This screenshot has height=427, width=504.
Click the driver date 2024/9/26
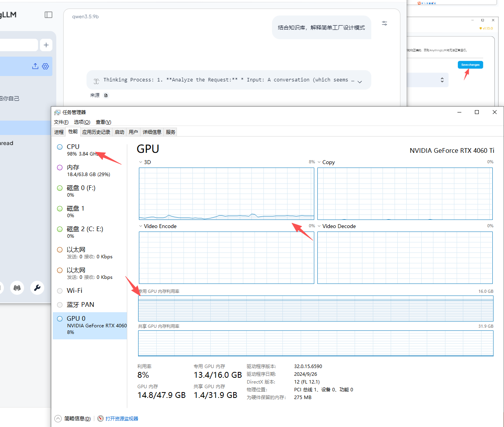[x=305, y=374]
